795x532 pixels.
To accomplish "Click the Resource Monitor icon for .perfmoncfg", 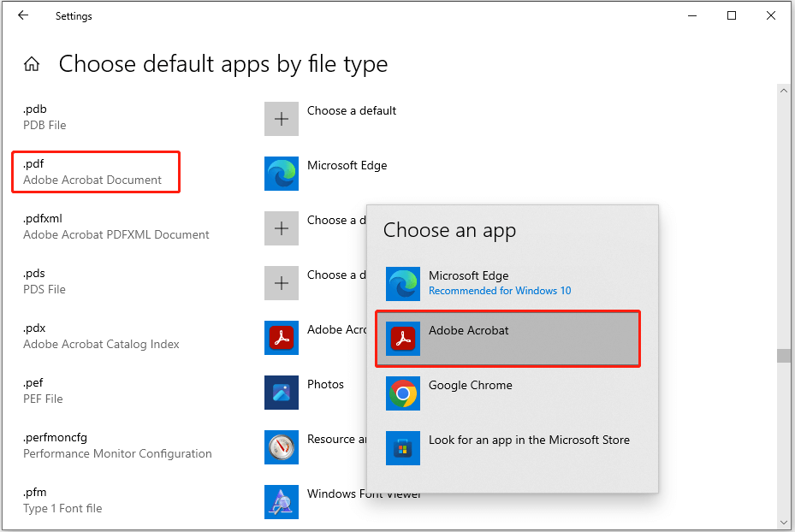I will pyautogui.click(x=282, y=447).
